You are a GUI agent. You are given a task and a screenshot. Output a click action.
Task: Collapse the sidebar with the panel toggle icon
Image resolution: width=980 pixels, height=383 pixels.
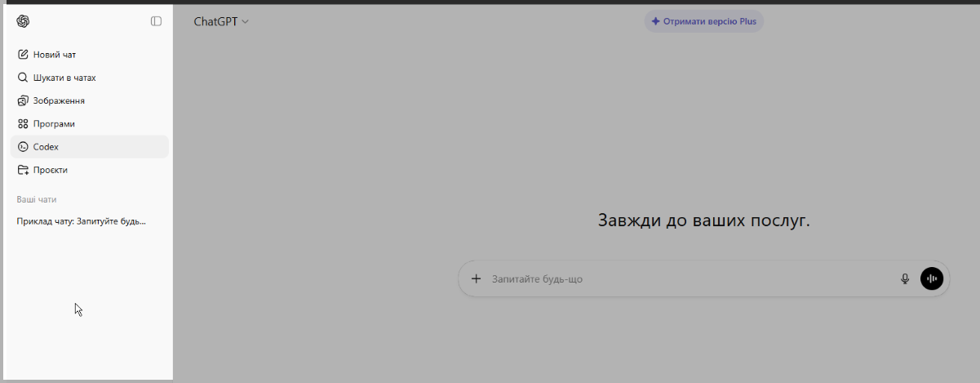tap(157, 21)
